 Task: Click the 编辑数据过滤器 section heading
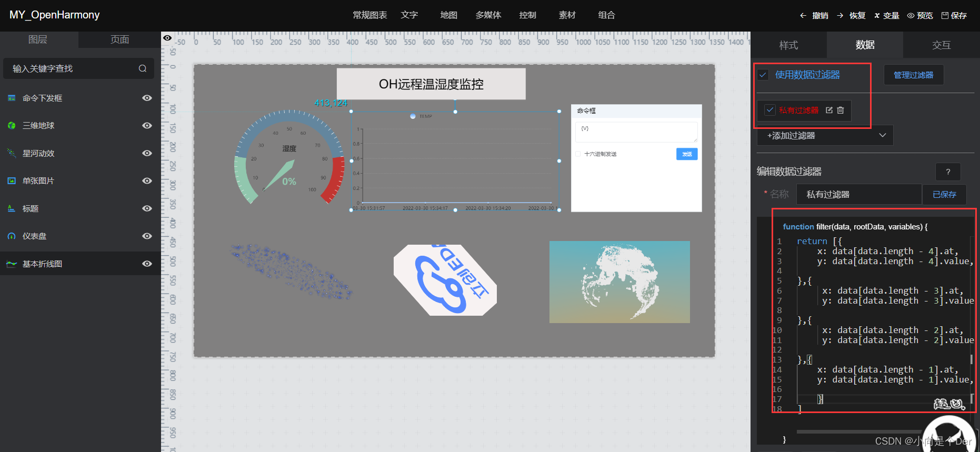(789, 172)
